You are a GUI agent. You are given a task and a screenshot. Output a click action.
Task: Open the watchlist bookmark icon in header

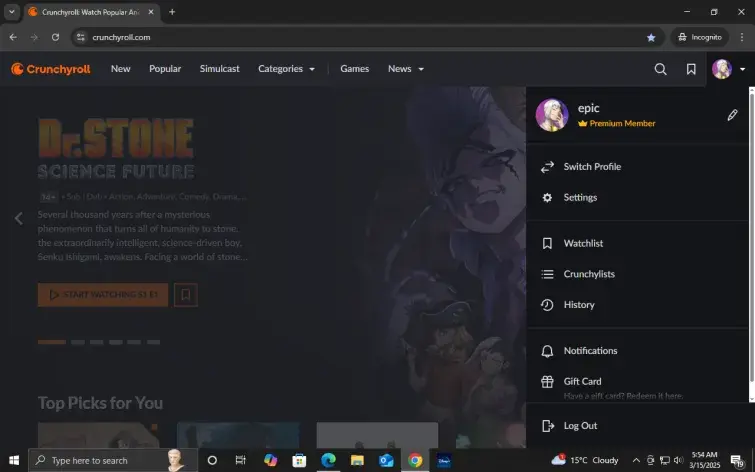pos(691,69)
